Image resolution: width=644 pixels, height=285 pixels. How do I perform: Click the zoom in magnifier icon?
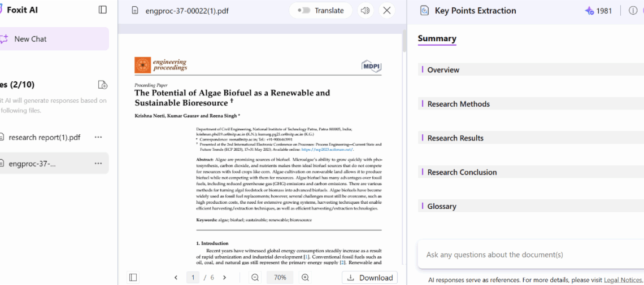(305, 277)
